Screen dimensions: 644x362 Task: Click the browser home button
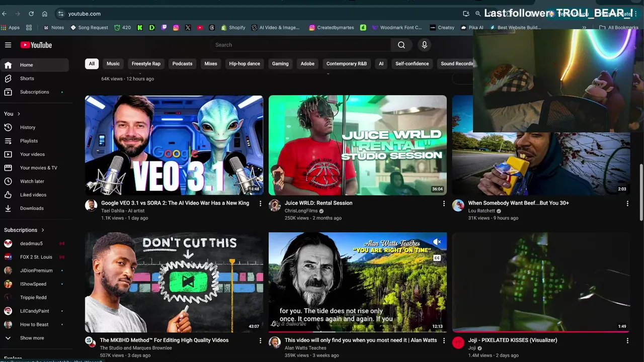[x=44, y=14]
